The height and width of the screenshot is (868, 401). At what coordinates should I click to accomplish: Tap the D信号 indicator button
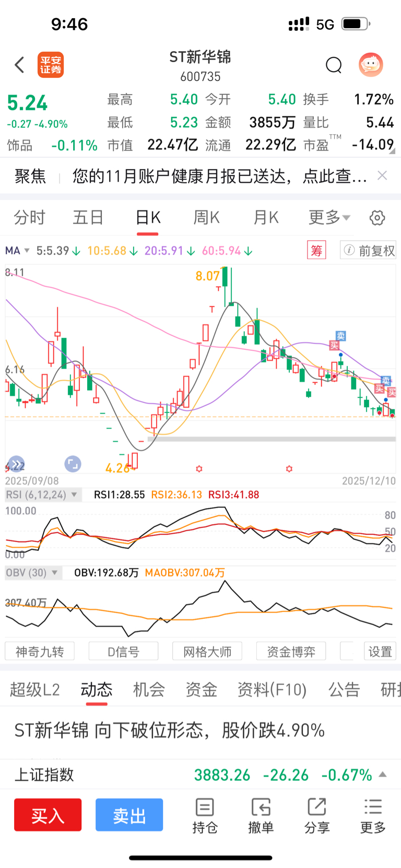coord(124,651)
